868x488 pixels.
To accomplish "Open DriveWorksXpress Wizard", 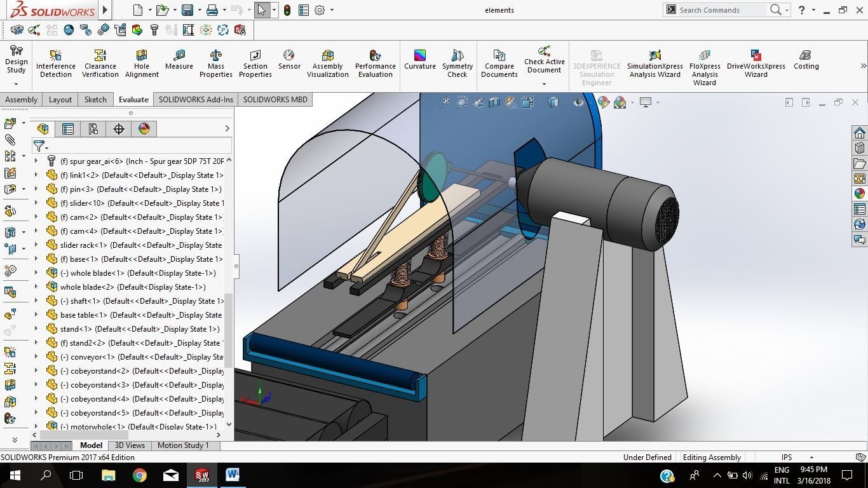I will click(x=756, y=64).
